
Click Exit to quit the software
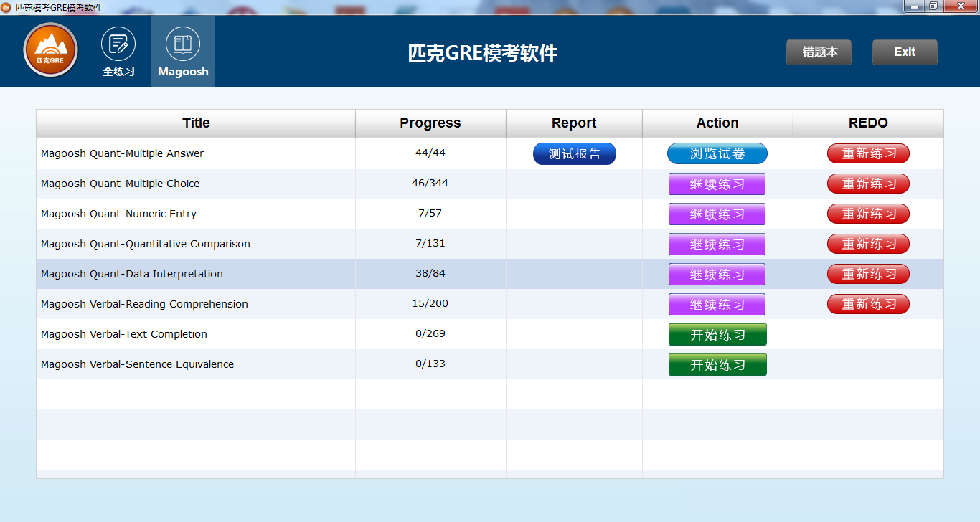[905, 52]
